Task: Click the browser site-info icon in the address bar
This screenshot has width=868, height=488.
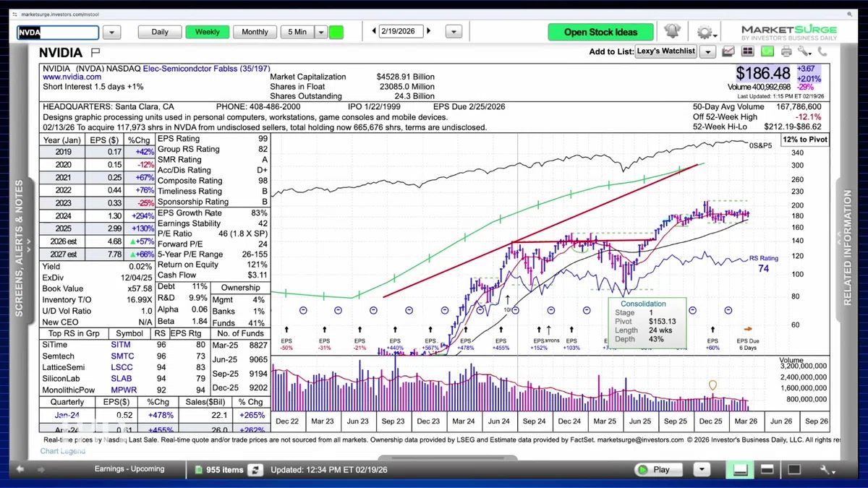Action: click(x=15, y=14)
